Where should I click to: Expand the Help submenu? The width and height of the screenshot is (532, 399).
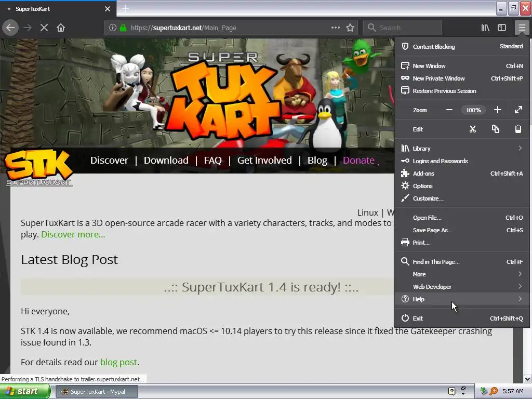[462, 299]
